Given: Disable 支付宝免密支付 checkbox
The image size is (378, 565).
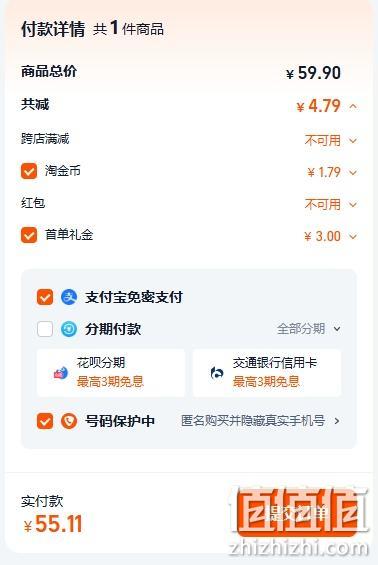Looking at the screenshot, I should (45, 297).
